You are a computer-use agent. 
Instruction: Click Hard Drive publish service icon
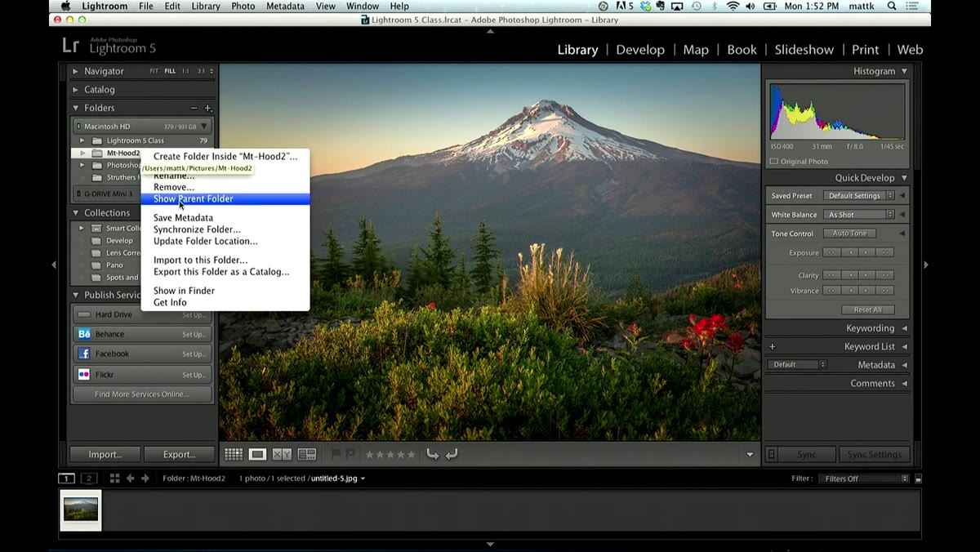tap(84, 314)
